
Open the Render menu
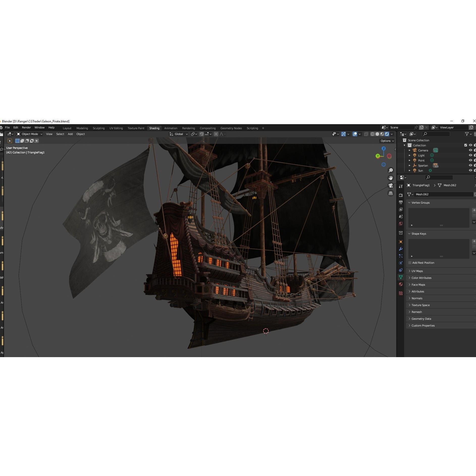click(27, 127)
